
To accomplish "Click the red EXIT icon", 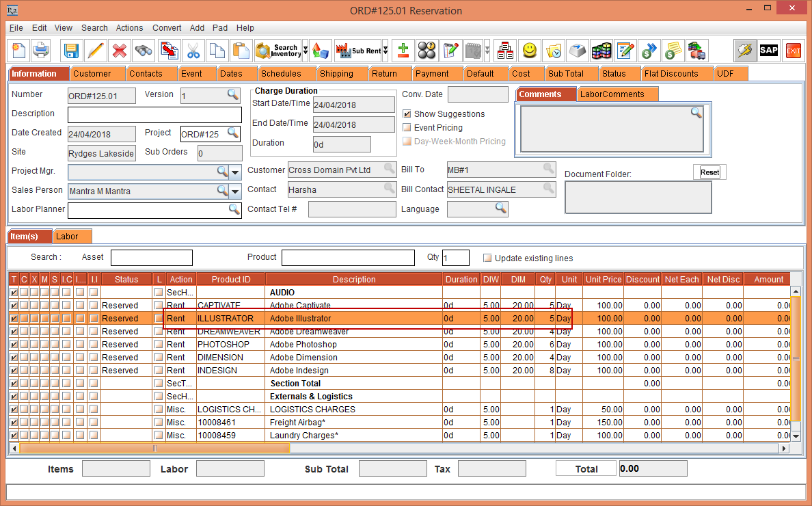I will click(x=793, y=51).
